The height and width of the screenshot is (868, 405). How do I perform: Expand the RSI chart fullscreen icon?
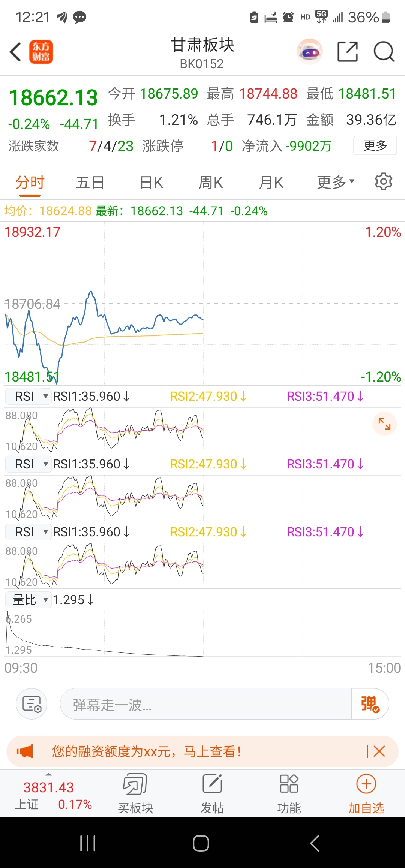tap(384, 424)
